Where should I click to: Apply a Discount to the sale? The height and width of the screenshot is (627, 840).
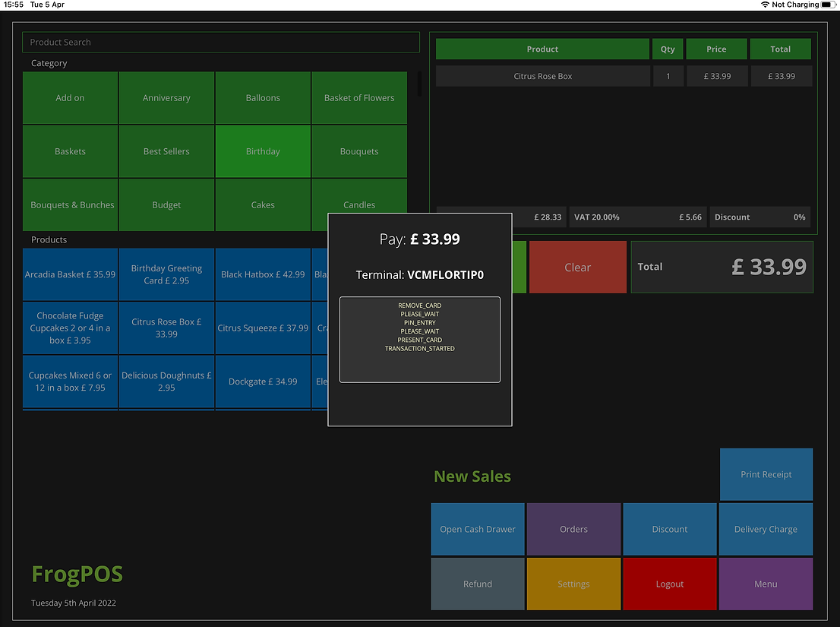pos(670,529)
